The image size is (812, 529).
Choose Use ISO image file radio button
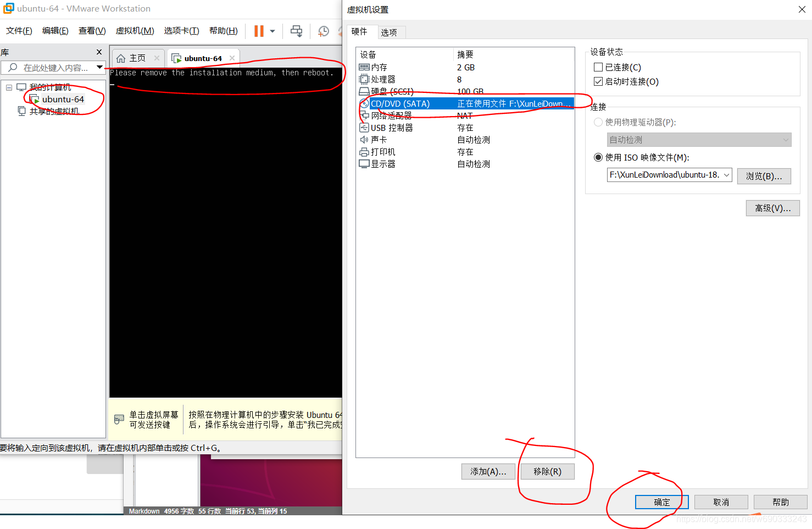(598, 157)
